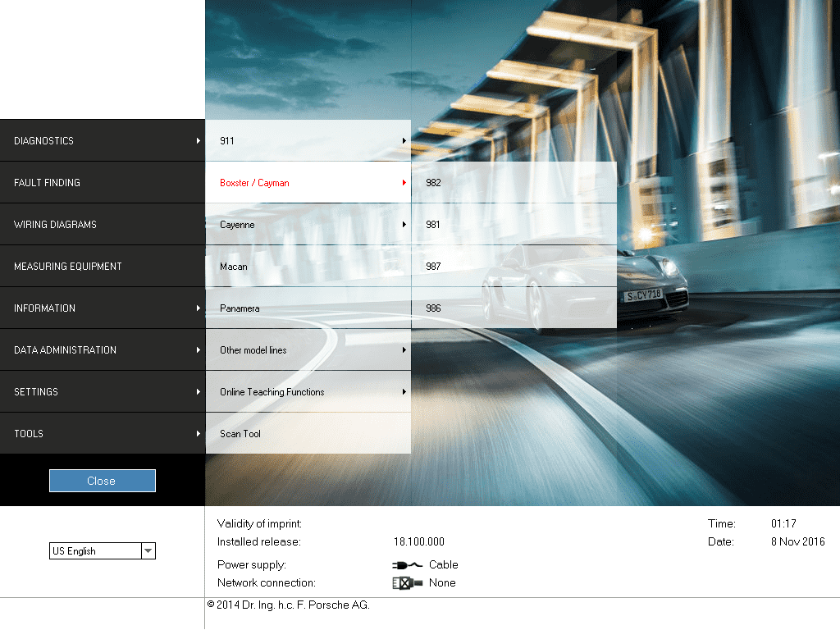Expand the Cayenne model line arrow
The image size is (840, 630).
(404, 225)
